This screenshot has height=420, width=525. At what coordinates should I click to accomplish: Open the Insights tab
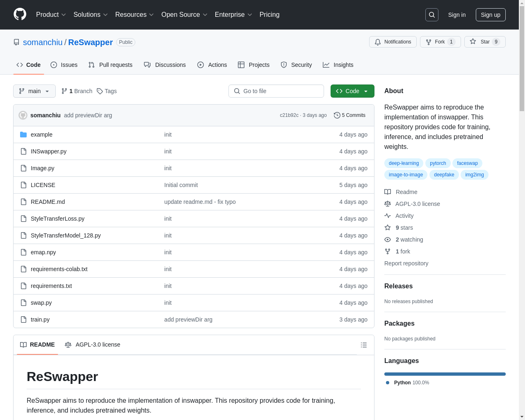pos(338,65)
